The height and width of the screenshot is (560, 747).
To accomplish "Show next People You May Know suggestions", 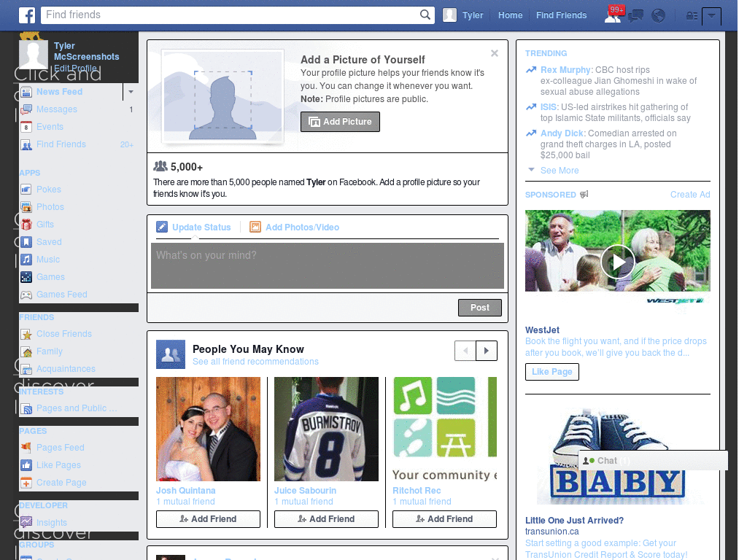I will pyautogui.click(x=487, y=351).
